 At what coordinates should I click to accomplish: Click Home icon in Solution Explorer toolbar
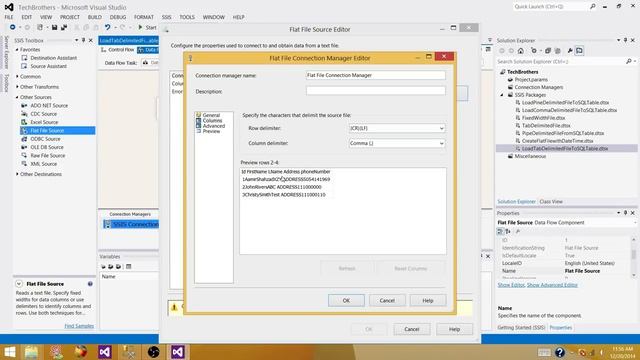[x=520, y=51]
